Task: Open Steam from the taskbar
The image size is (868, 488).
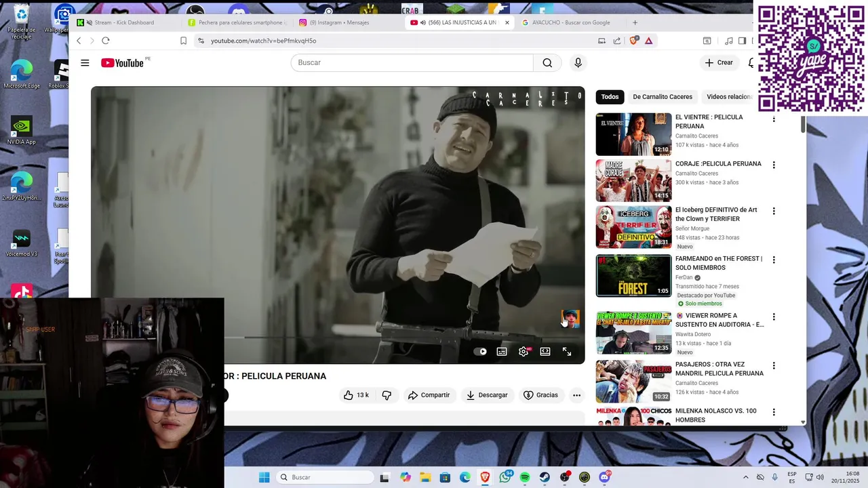Action: (545, 477)
